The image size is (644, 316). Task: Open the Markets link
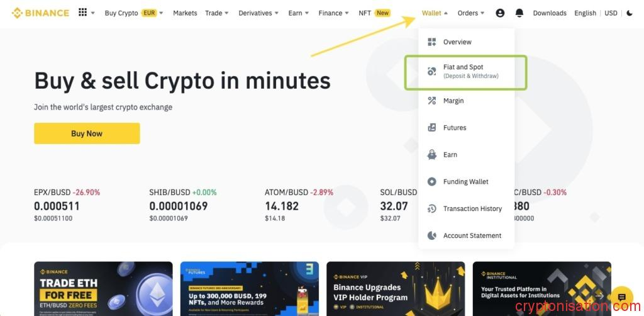tap(185, 13)
